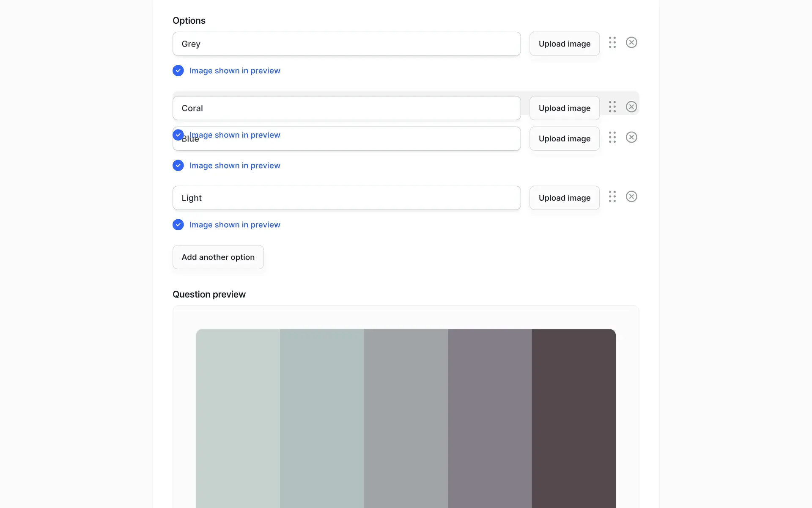Toggle image preview checkmark under Grey

[178, 71]
